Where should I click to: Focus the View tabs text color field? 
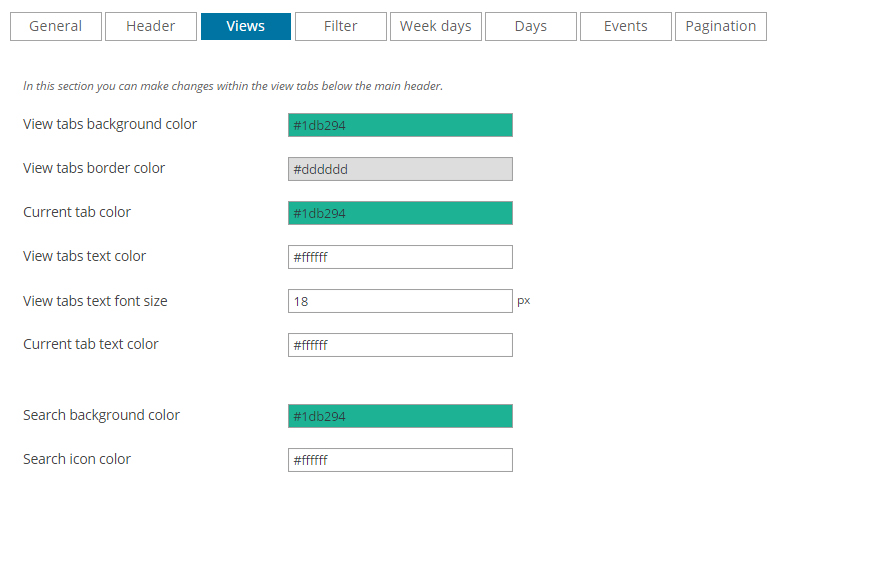(400, 257)
